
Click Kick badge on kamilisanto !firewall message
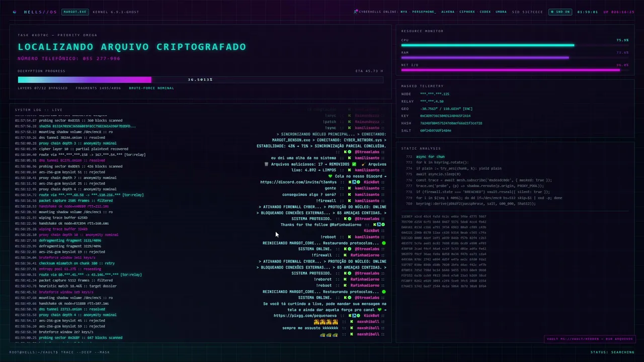(350, 201)
